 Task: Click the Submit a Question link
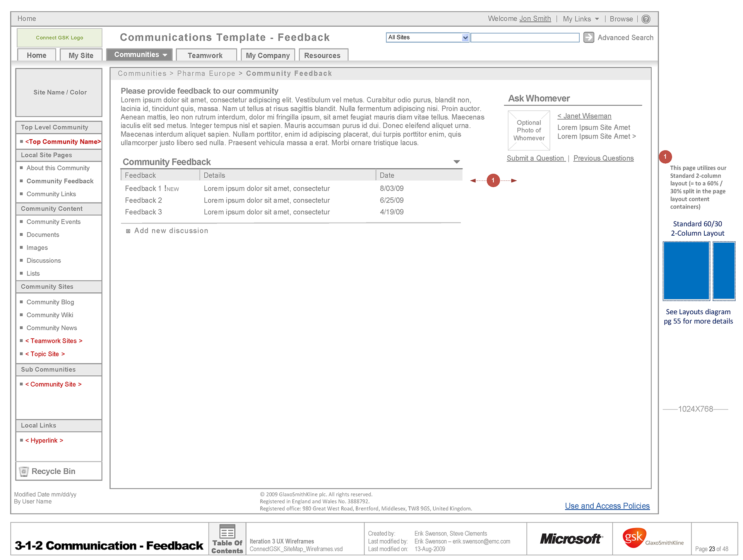535,158
